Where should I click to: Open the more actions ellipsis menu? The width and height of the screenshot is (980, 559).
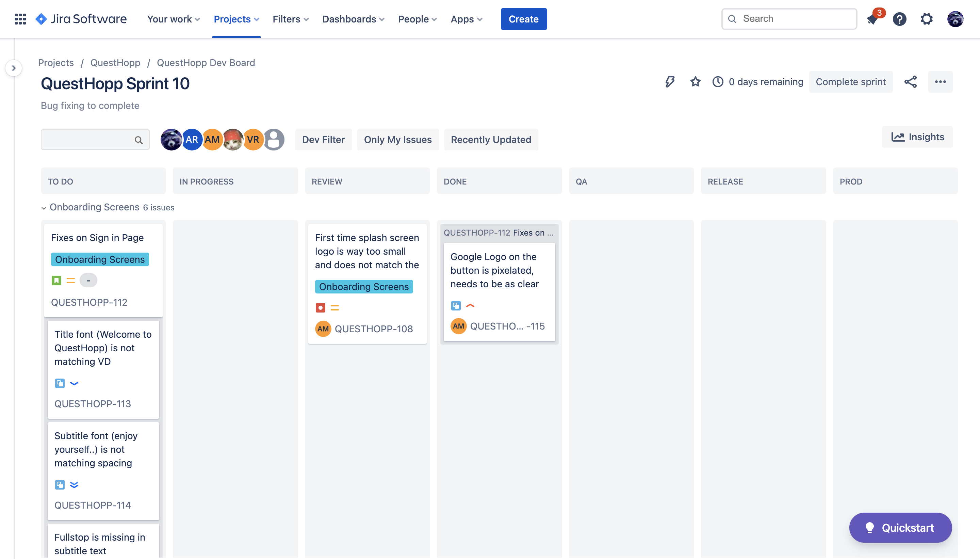(940, 82)
